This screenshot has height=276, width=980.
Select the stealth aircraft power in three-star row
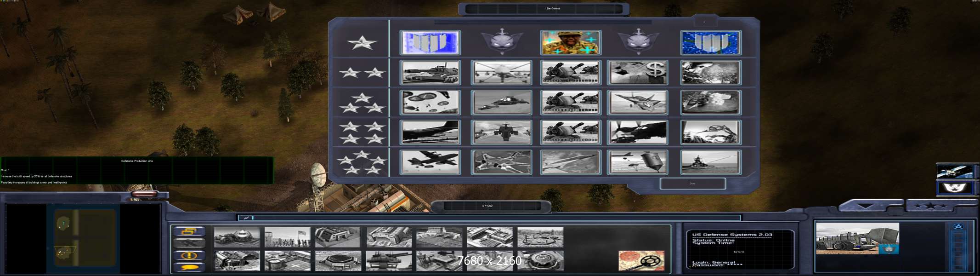point(501,102)
